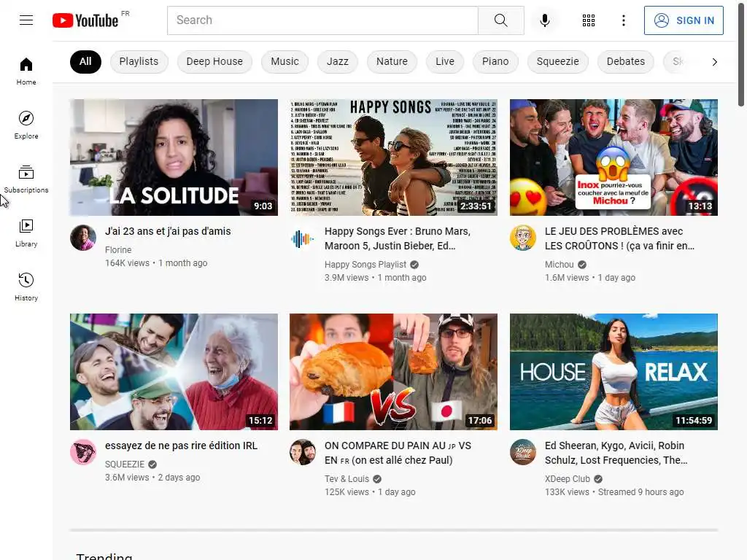
Task: Open Happy Songs Playlist channel avatar
Action: click(x=303, y=238)
